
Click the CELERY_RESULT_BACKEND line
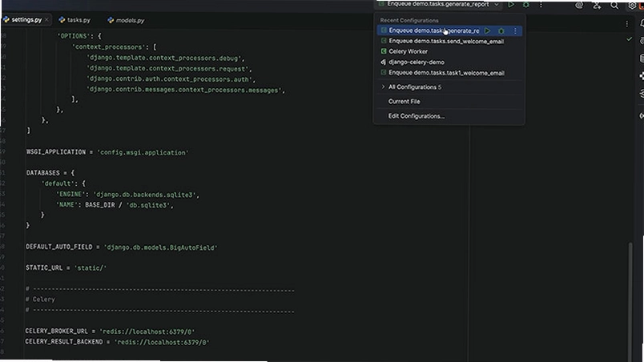(x=117, y=341)
